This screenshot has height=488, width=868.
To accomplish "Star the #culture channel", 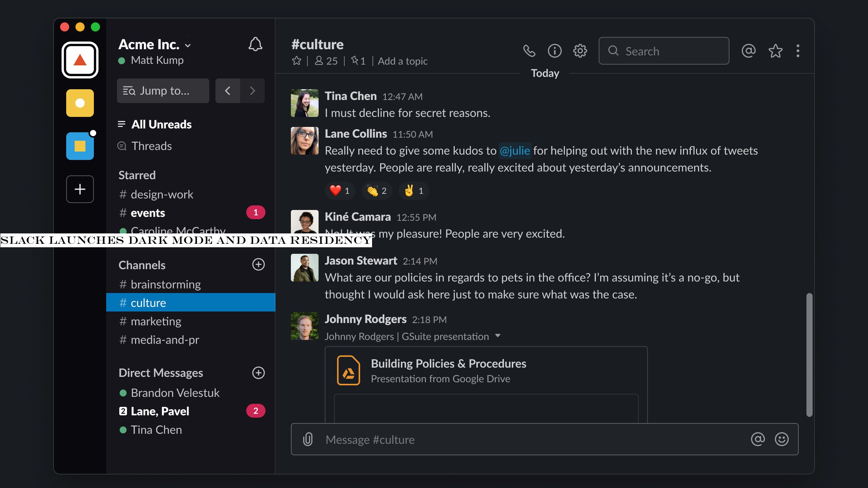I will click(297, 61).
